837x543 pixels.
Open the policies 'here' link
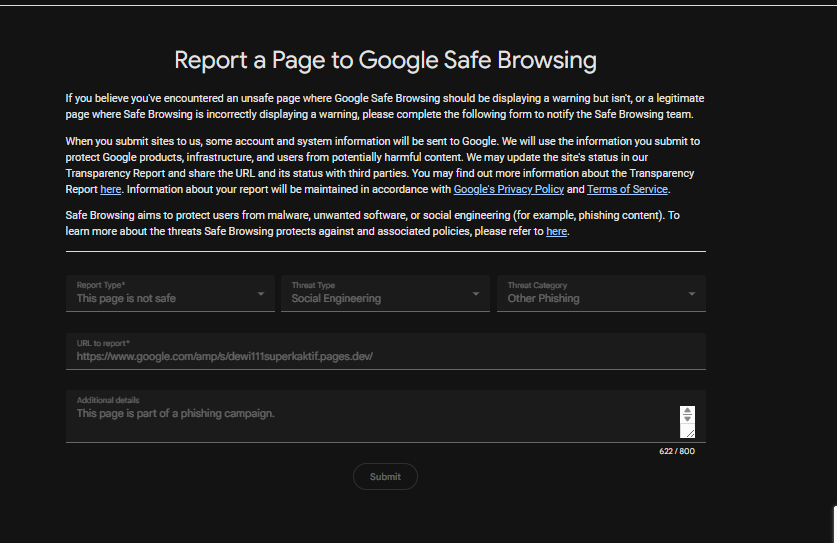pyautogui.click(x=556, y=231)
